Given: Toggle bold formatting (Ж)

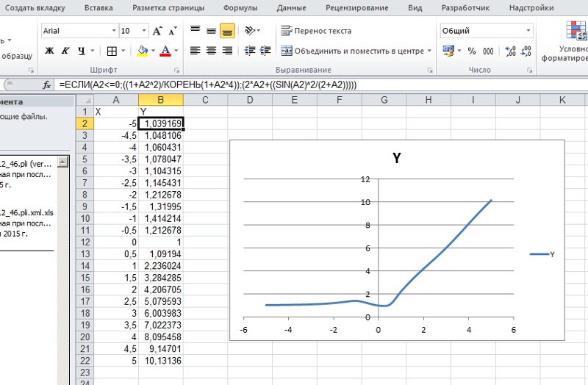Looking at the screenshot, I should point(49,51).
